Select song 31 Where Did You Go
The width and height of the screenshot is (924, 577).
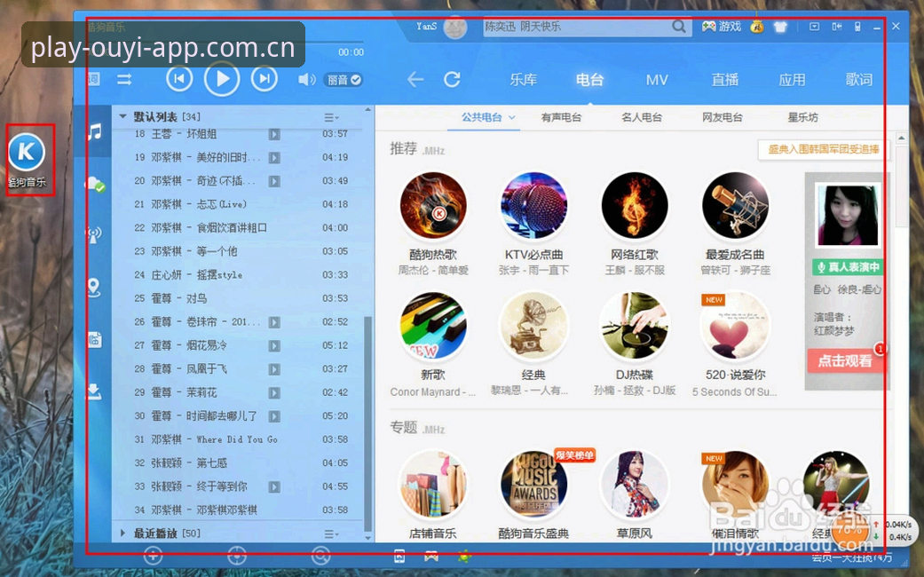(x=241, y=439)
